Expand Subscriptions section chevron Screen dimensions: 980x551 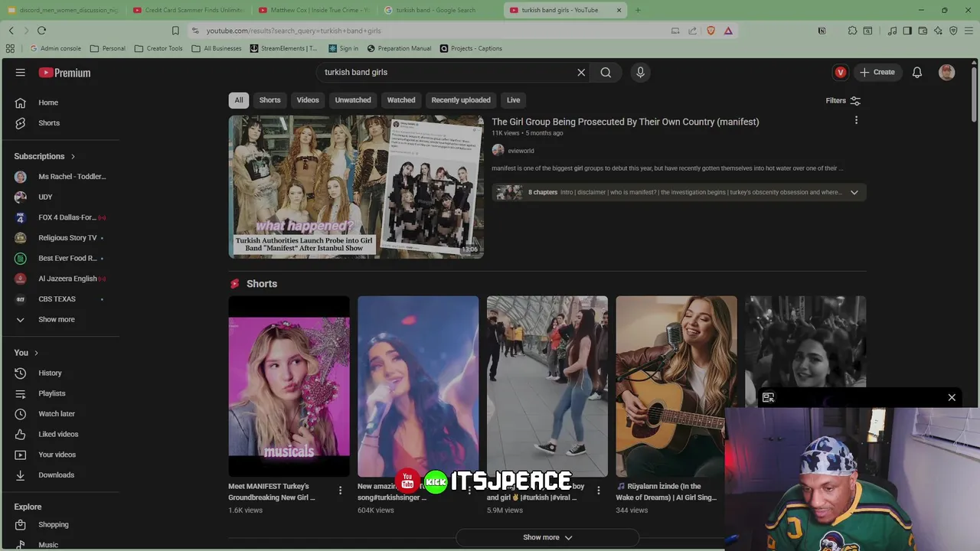[73, 156]
